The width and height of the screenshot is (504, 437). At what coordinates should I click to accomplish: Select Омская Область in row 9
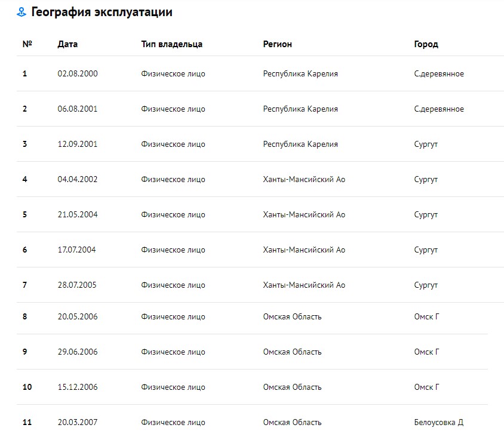(292, 352)
